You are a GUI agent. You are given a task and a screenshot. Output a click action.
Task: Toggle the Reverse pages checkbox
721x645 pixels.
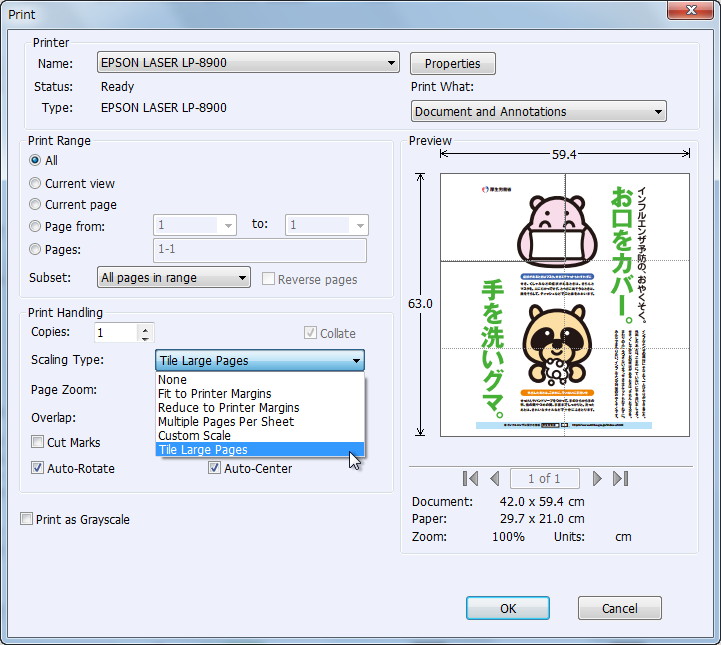click(268, 279)
